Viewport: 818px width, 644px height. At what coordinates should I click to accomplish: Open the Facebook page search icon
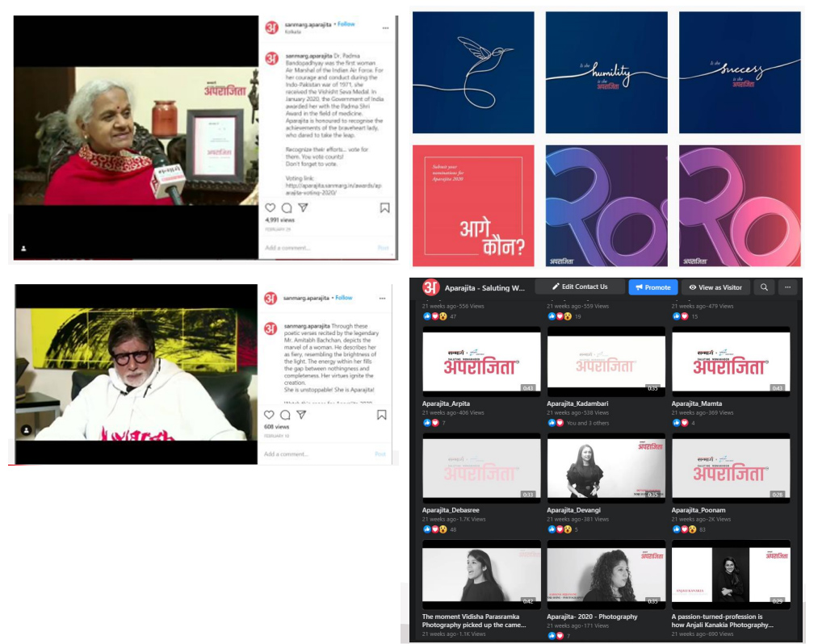pyautogui.click(x=764, y=287)
